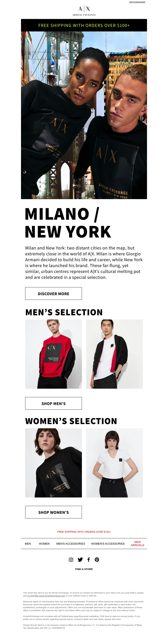Select Women's Accessories in footer navigation
This screenshot has width=168, height=644.
click(108, 544)
